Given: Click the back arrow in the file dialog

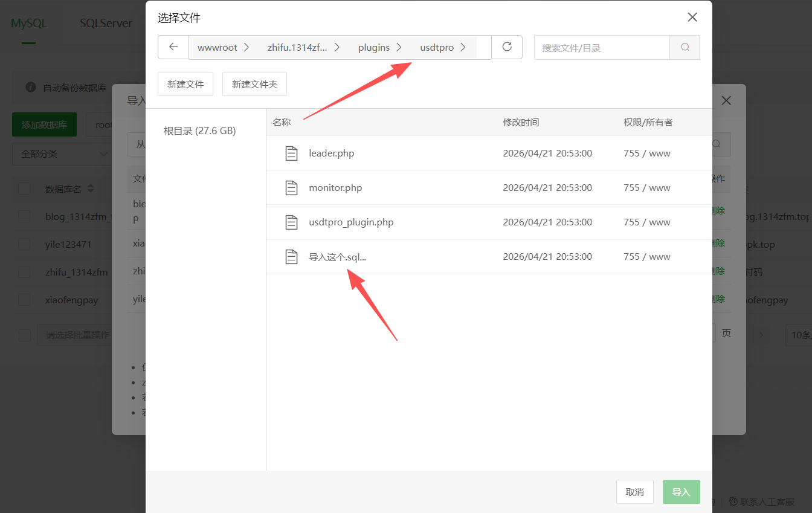Looking at the screenshot, I should [x=173, y=47].
